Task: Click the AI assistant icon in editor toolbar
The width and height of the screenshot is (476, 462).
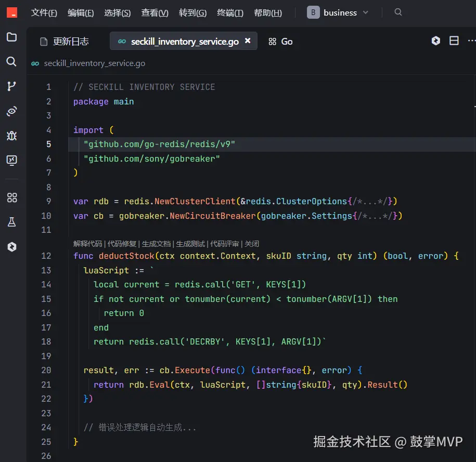Action: point(435,41)
